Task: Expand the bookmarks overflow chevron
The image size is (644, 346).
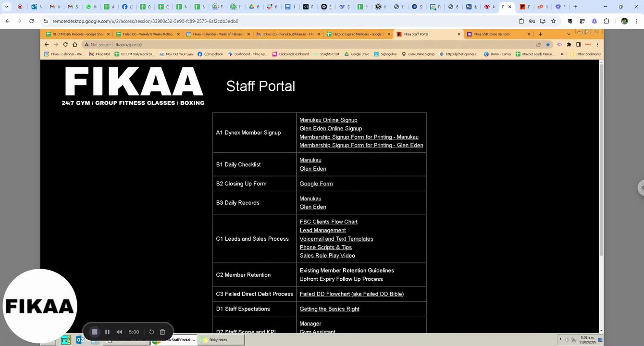Action: (x=562, y=54)
